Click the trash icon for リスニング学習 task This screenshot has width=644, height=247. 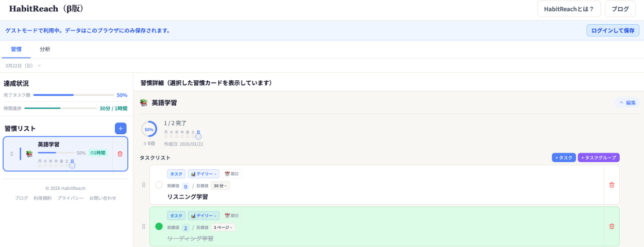[x=612, y=185]
